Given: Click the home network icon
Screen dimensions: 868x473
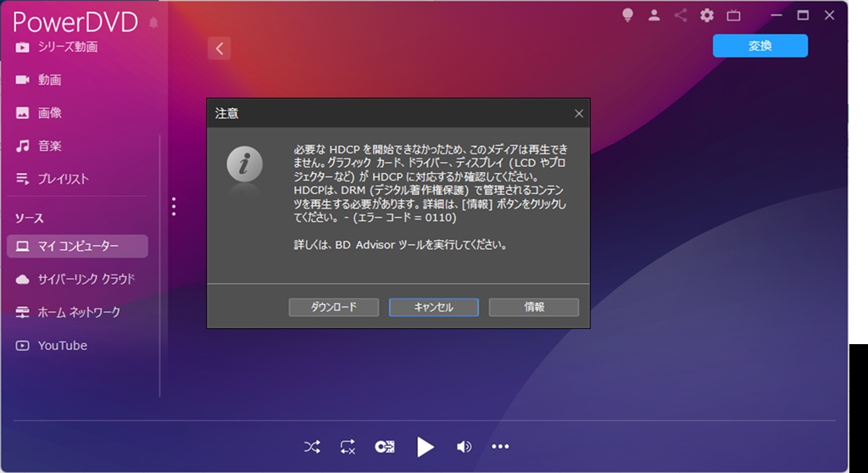Looking at the screenshot, I should click(22, 313).
